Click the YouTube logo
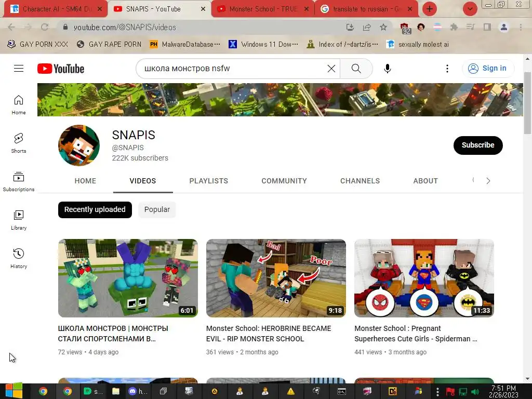 coord(61,69)
